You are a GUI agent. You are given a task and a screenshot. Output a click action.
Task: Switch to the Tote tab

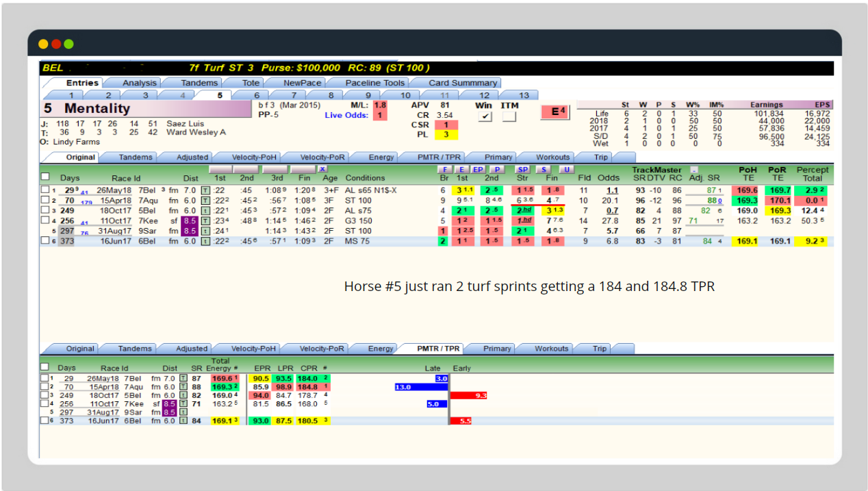251,83
